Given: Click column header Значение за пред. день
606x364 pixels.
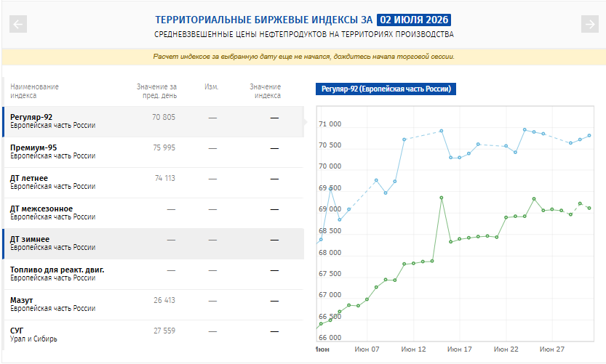Looking at the screenshot, I should (x=156, y=91).
